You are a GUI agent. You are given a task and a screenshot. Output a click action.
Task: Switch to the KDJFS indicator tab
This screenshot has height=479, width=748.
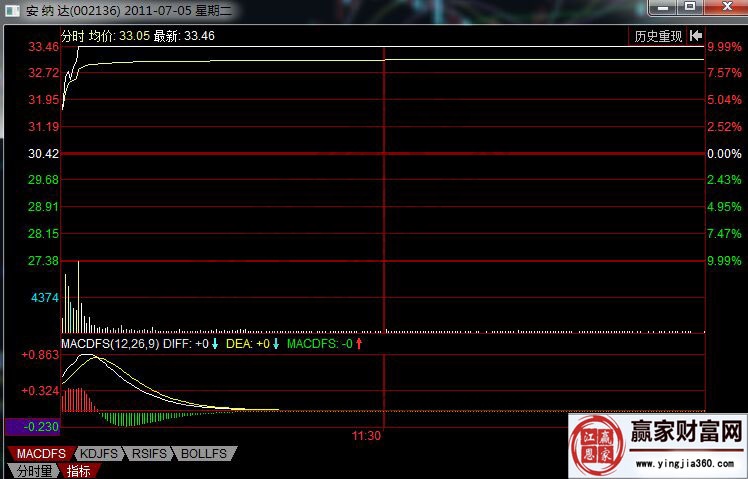tap(100, 454)
